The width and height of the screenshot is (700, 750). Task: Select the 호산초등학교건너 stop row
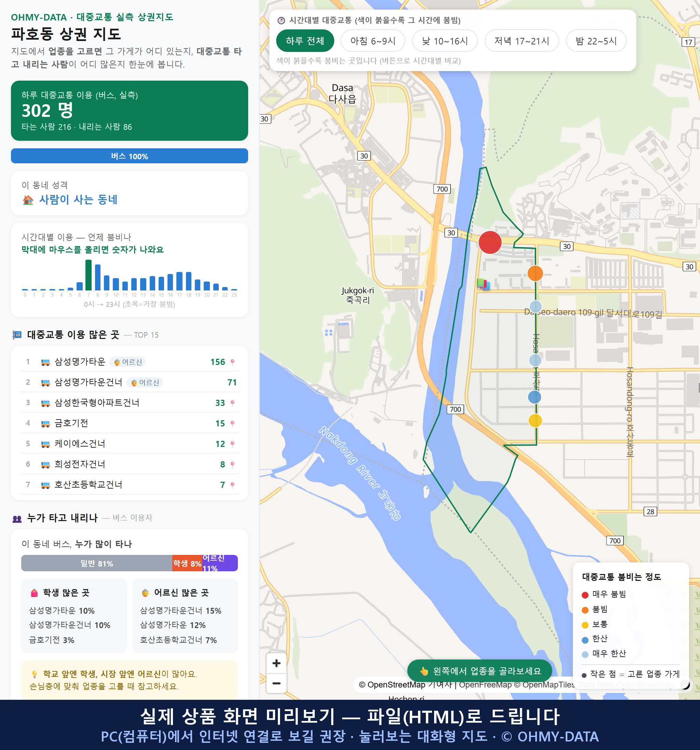pos(130,485)
